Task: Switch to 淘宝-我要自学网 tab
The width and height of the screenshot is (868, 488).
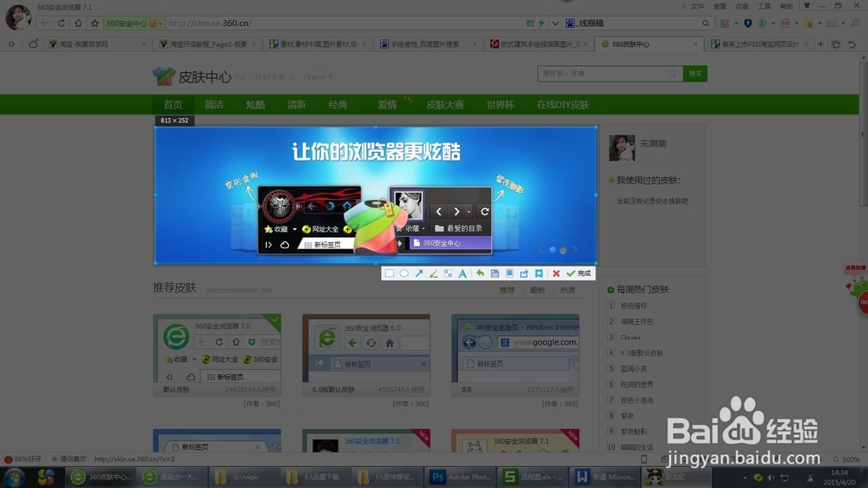Action: tap(97, 43)
